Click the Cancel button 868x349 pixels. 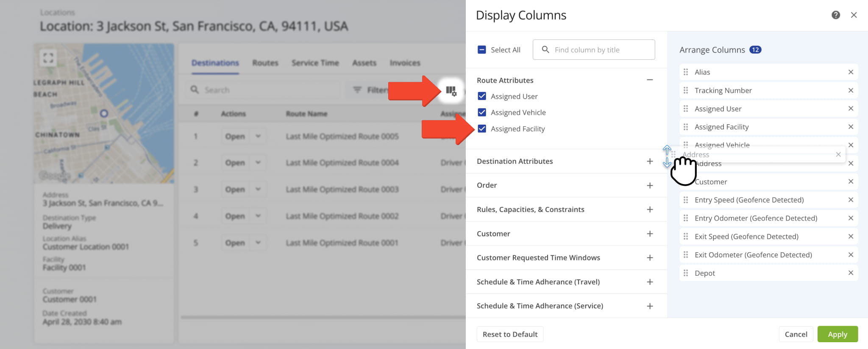(796, 334)
